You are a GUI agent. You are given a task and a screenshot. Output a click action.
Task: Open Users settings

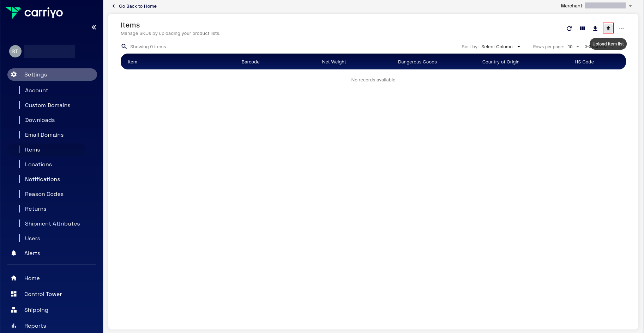point(32,239)
